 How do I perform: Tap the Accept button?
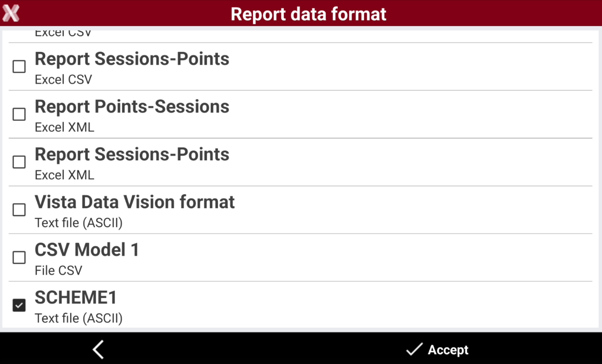(437, 349)
